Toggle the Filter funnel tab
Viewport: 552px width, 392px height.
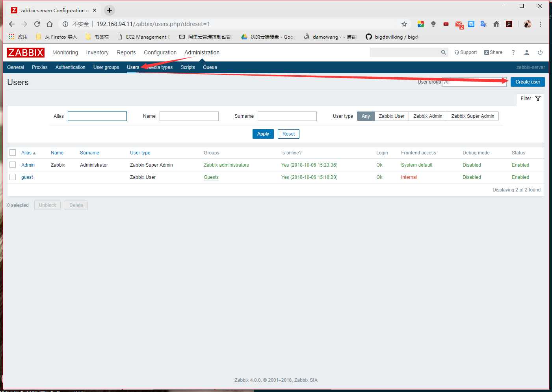(x=530, y=98)
